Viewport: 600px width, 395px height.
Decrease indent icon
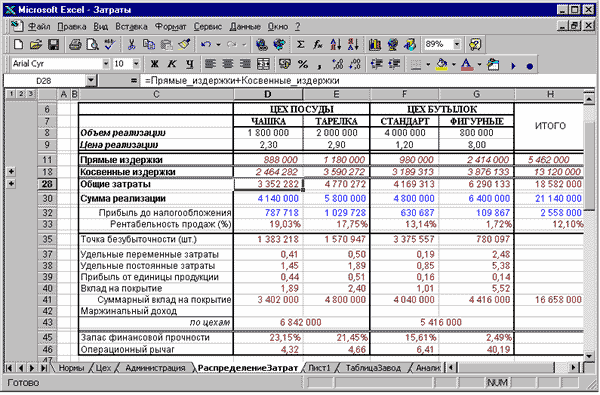tap(377, 64)
